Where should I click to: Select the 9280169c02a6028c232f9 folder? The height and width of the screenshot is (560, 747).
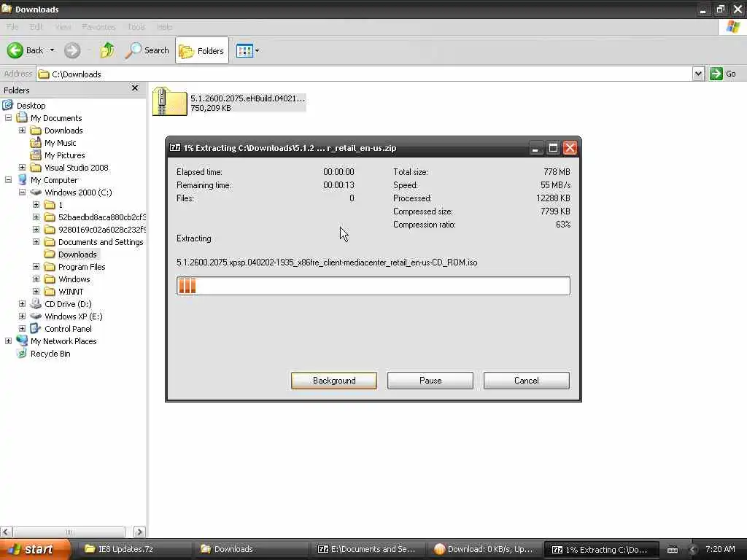coord(102,230)
